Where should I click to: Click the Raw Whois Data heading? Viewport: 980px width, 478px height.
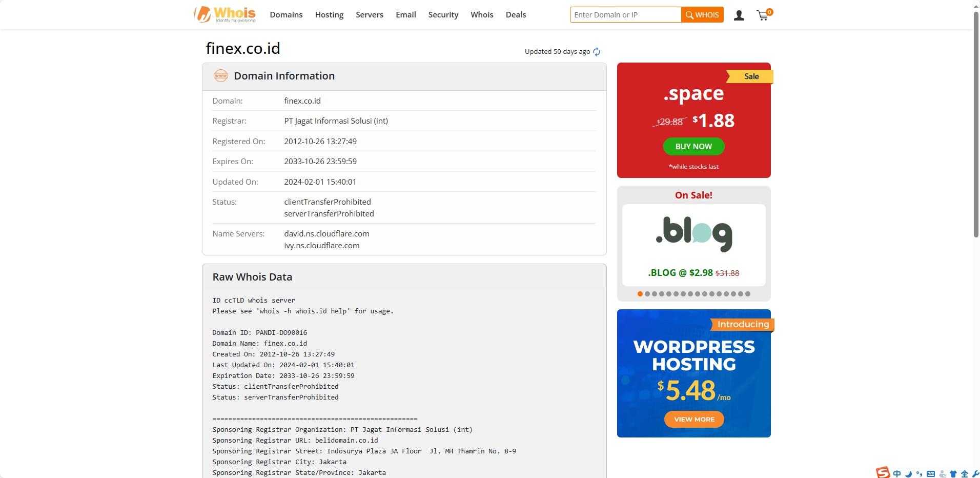coord(252,277)
